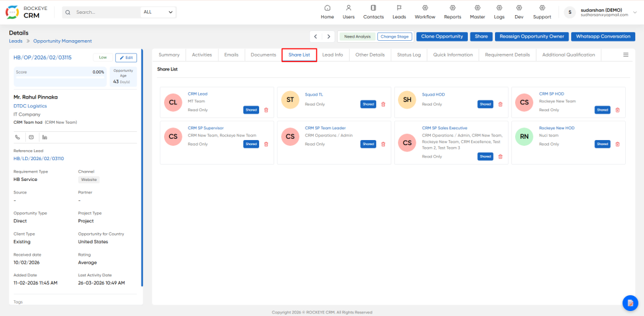Click the search magnifier icon

68,13
